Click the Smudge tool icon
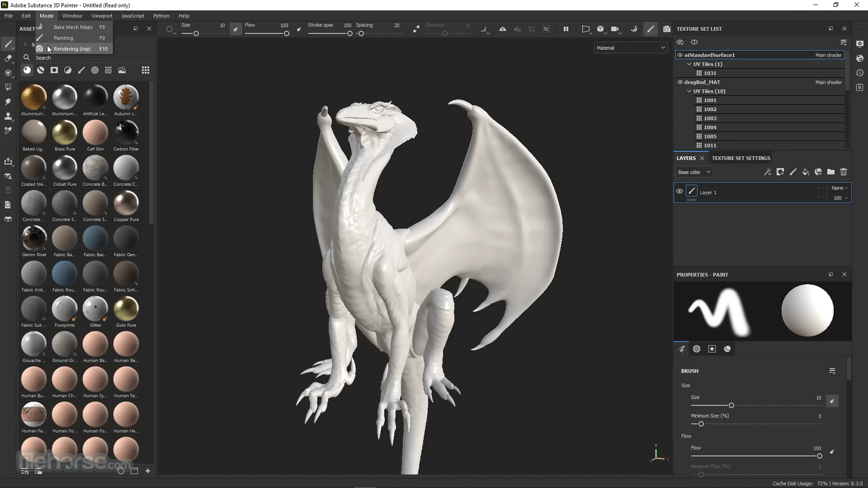The image size is (868, 488). pos(8,102)
